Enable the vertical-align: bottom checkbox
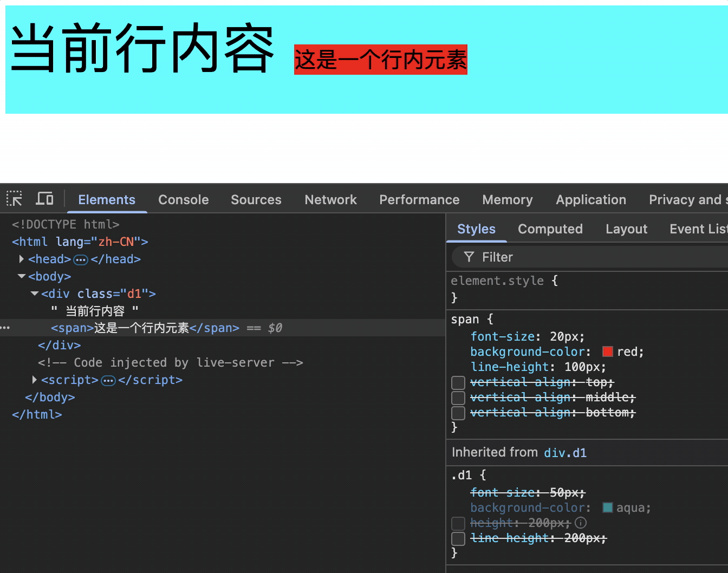This screenshot has height=573, width=728. pyautogui.click(x=458, y=413)
